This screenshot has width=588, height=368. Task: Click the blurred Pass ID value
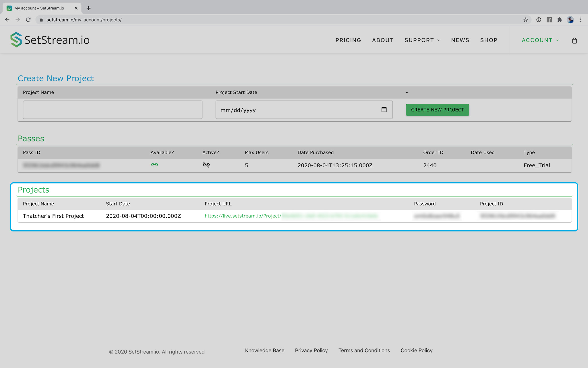pos(61,165)
